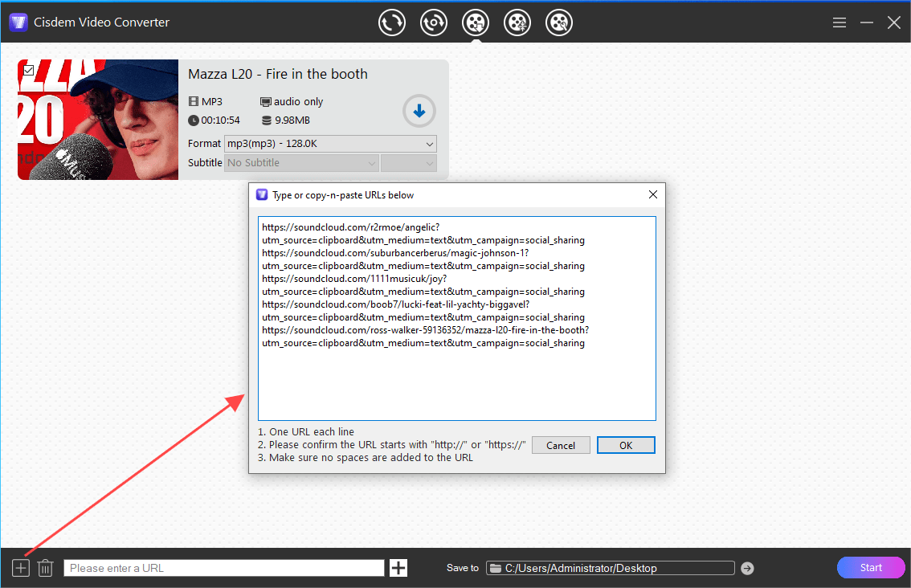
Task: Click the arrow icon after the save path
Action: coord(747,568)
